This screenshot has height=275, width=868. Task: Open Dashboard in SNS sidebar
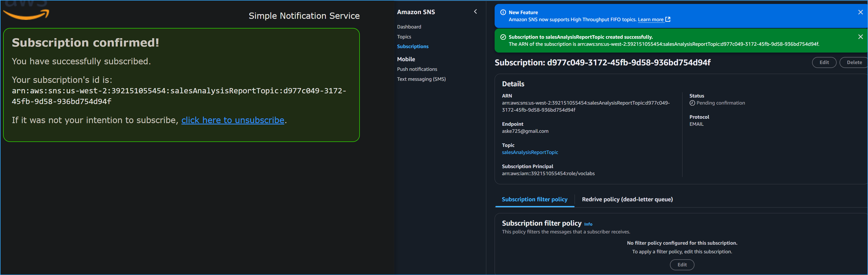pos(409,27)
